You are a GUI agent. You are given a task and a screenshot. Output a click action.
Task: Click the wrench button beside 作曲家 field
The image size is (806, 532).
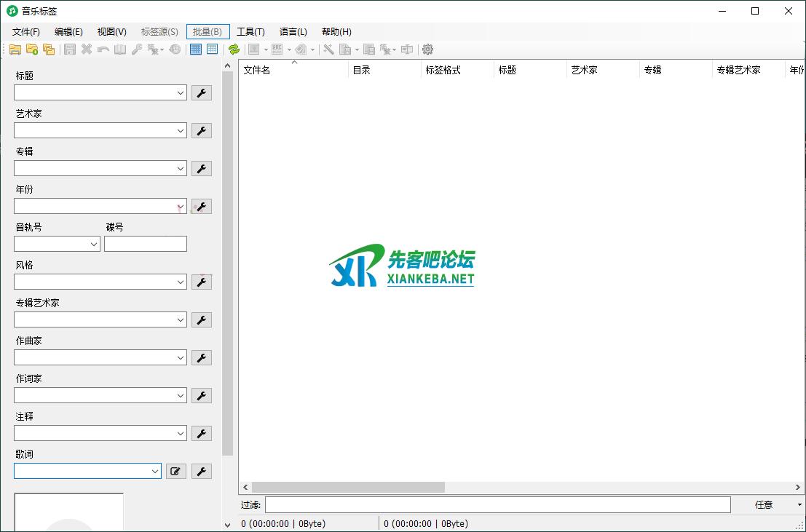tap(202, 358)
